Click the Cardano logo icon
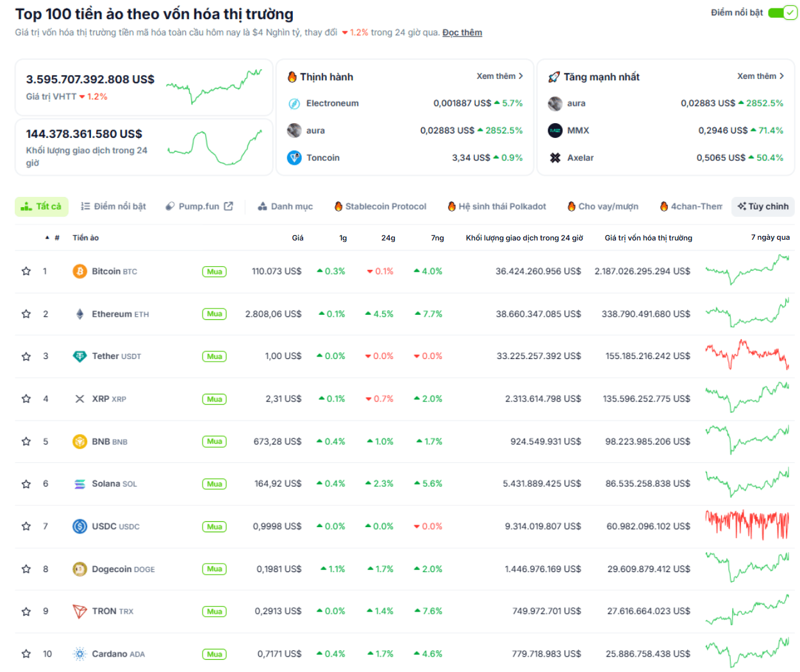Viewport: 800px width, 672px height. coord(79,654)
